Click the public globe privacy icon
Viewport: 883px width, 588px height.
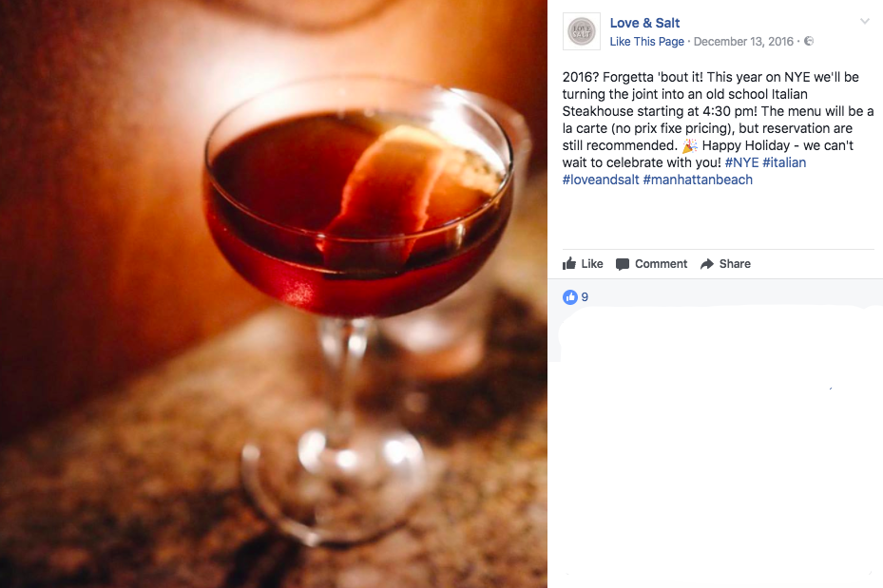point(809,41)
